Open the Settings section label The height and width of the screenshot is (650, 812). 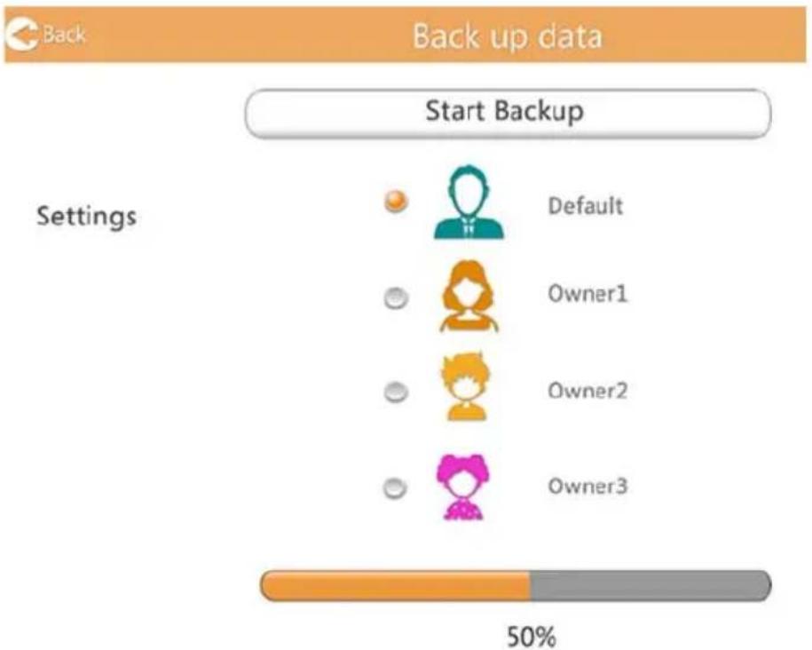click(x=86, y=216)
